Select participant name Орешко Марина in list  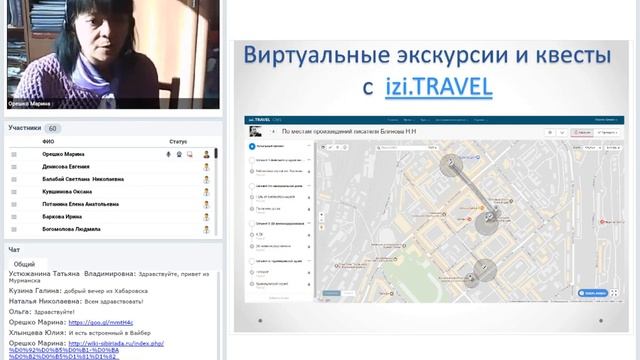(x=63, y=154)
